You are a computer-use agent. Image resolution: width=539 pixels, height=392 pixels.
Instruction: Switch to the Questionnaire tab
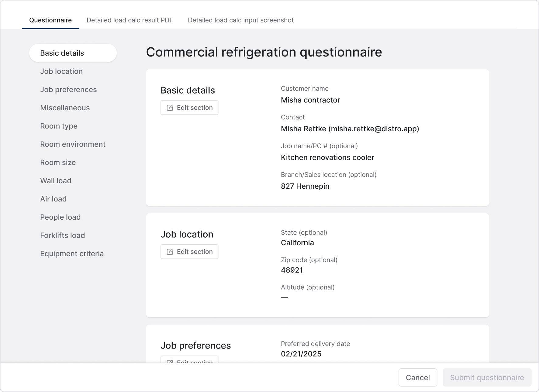[x=50, y=20]
